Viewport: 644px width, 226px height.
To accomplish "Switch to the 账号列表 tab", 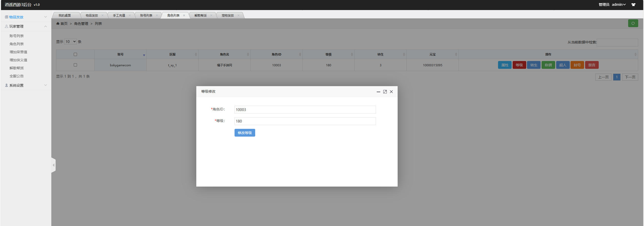I will point(146,16).
